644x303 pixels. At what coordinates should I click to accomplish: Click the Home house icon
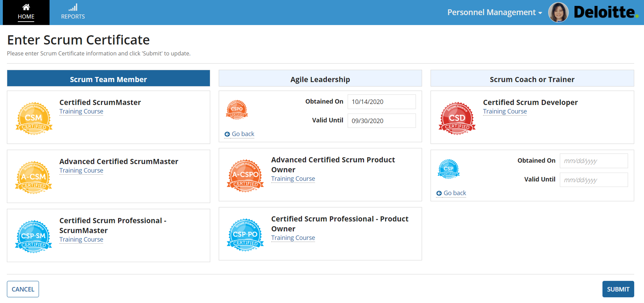[x=26, y=7]
